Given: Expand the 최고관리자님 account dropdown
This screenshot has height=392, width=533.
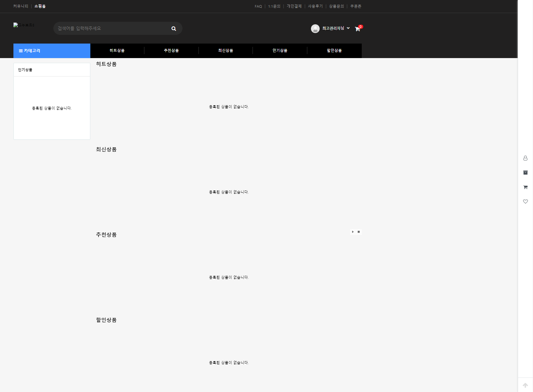Looking at the screenshot, I should [x=336, y=28].
